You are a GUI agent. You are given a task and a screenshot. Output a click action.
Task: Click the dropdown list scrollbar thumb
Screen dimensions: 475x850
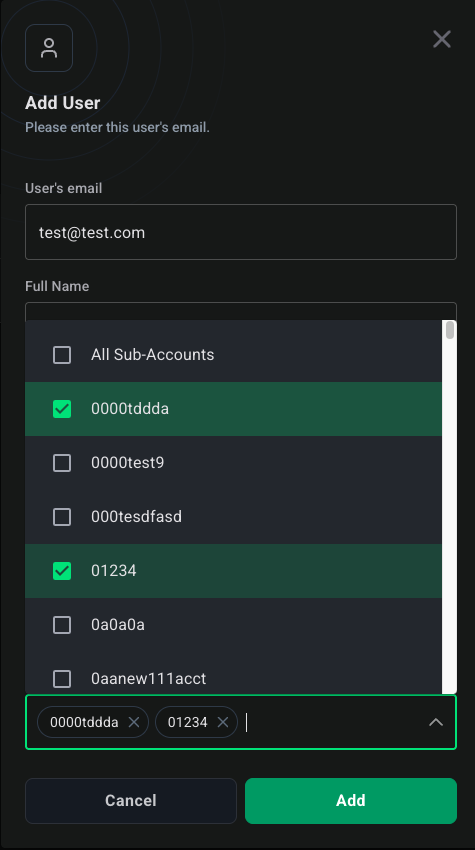click(450, 330)
